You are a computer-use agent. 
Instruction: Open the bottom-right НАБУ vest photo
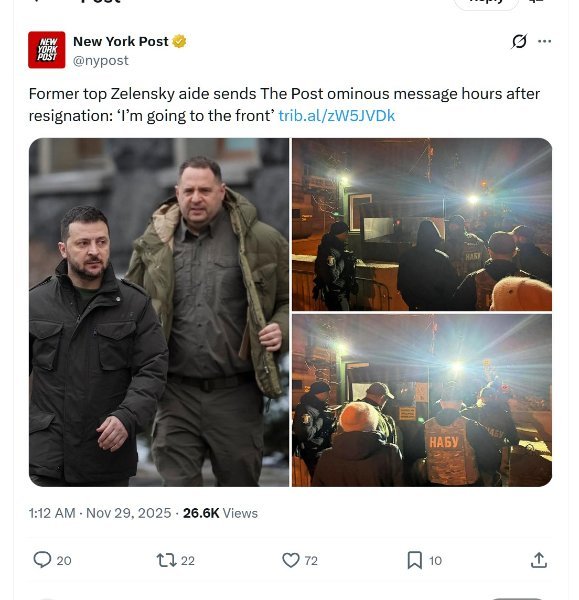point(422,400)
